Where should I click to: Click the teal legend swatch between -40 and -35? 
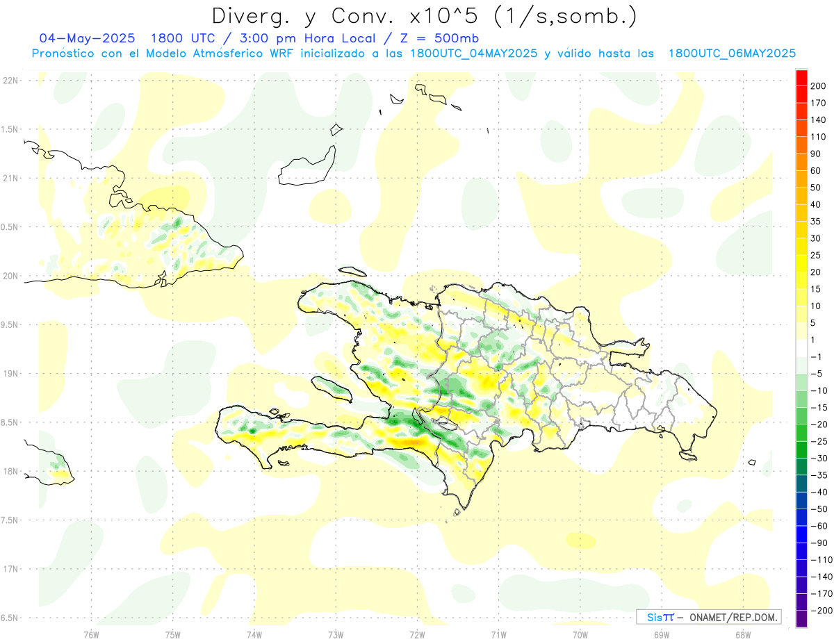coord(801,484)
